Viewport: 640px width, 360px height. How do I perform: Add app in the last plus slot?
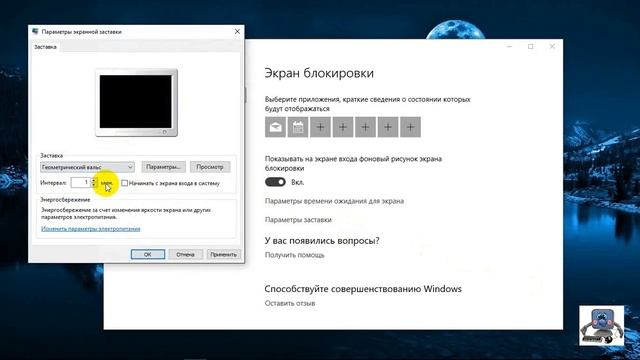pos(410,127)
